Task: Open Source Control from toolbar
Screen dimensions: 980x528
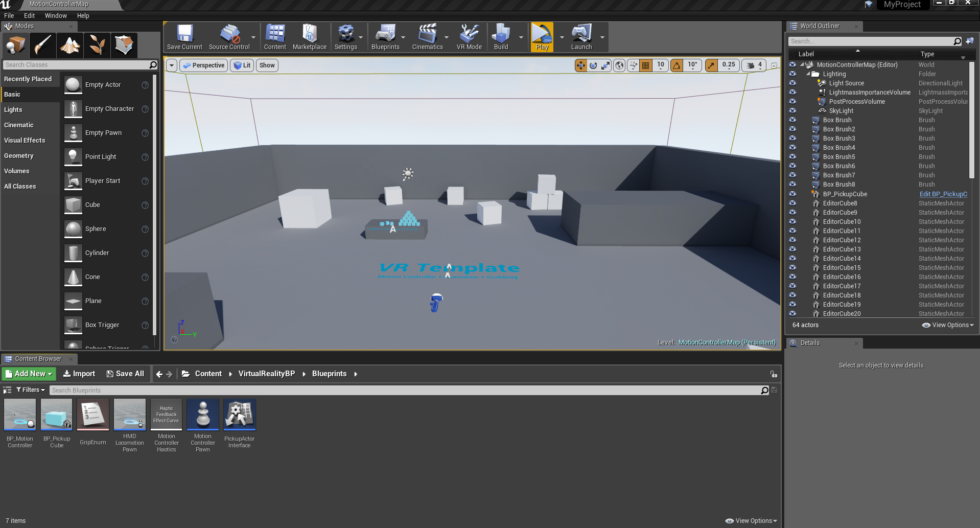Action: 229,37
